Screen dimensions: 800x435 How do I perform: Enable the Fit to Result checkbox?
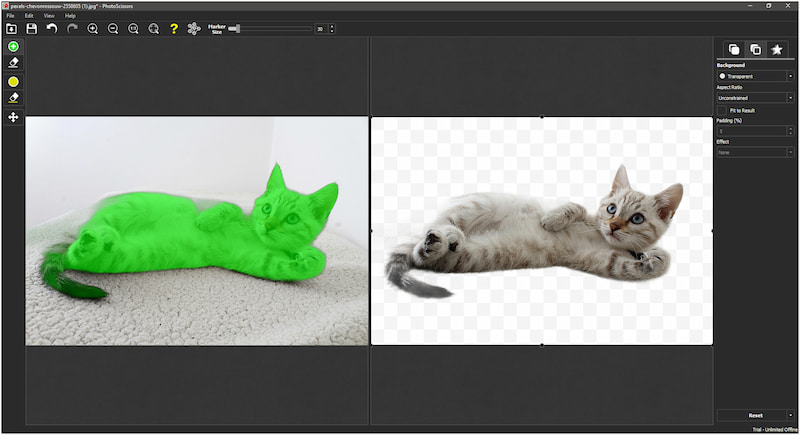(722, 110)
